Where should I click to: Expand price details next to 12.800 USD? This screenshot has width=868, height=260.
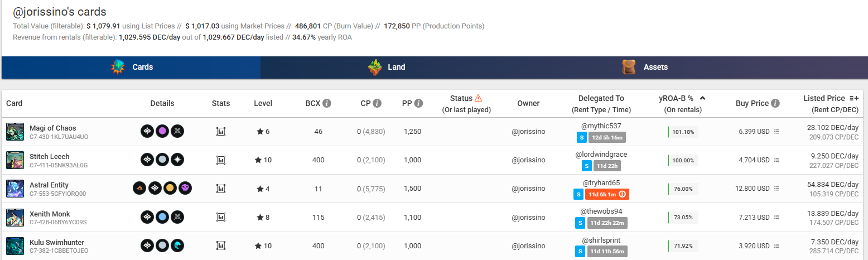pyautogui.click(x=777, y=189)
